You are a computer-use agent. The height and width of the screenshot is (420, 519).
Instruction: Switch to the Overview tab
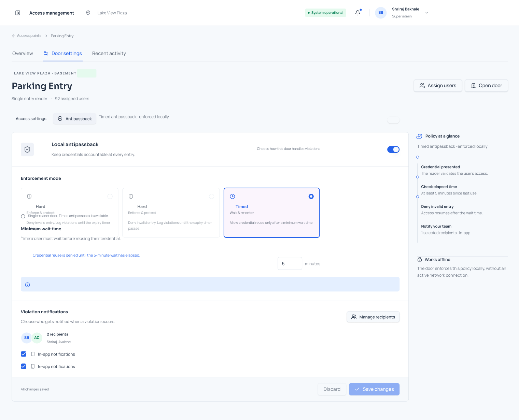(23, 54)
